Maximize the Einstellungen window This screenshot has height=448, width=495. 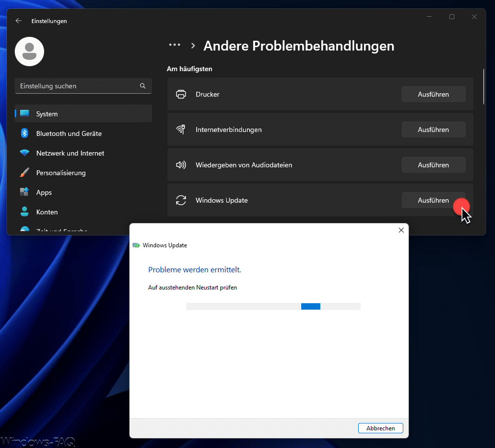[x=452, y=16]
